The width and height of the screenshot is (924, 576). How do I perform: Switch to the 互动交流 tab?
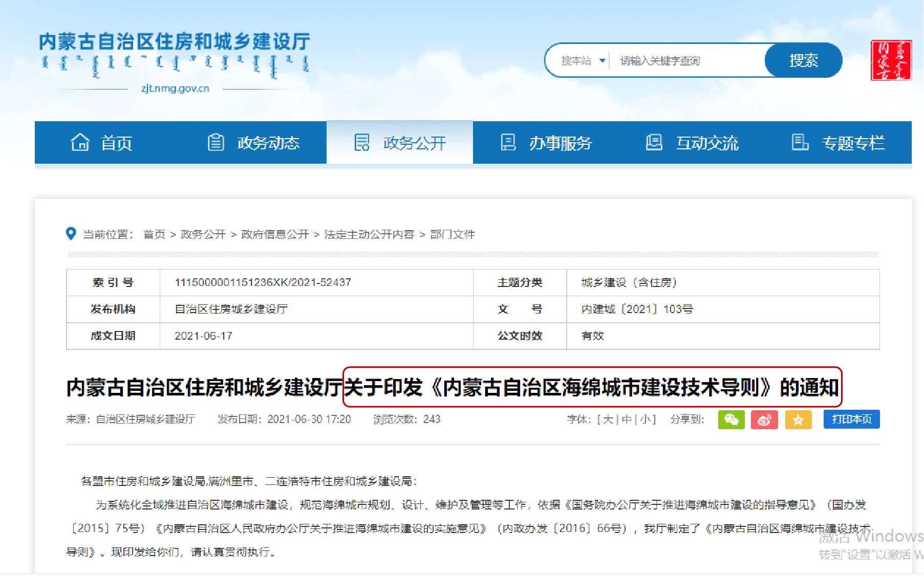(692, 143)
